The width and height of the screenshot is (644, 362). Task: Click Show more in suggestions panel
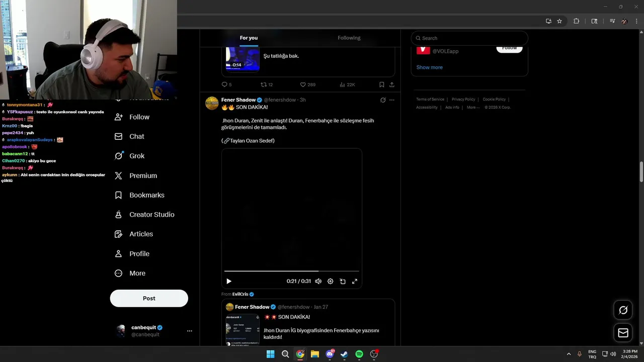430,67
